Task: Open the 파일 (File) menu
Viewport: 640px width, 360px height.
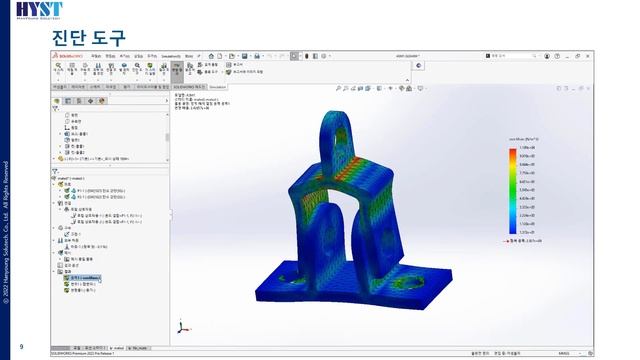Action: pos(96,56)
